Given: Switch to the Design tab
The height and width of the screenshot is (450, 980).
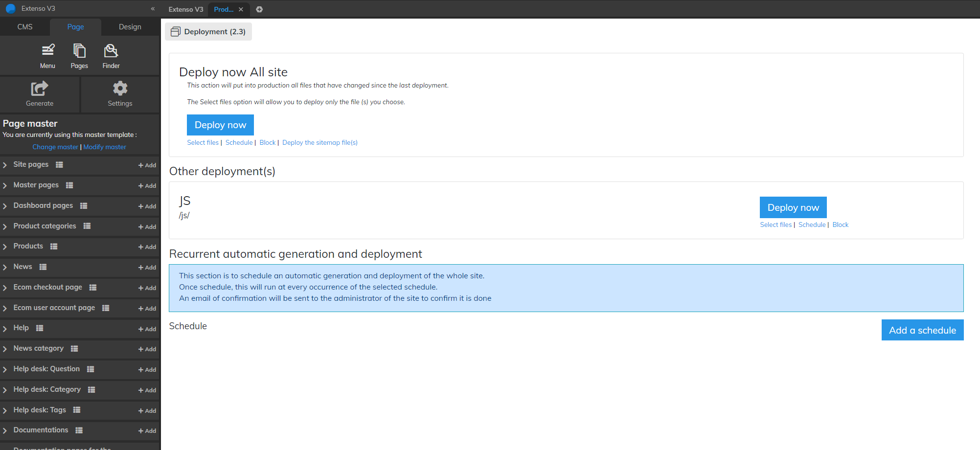Looking at the screenshot, I should pyautogui.click(x=129, y=26).
